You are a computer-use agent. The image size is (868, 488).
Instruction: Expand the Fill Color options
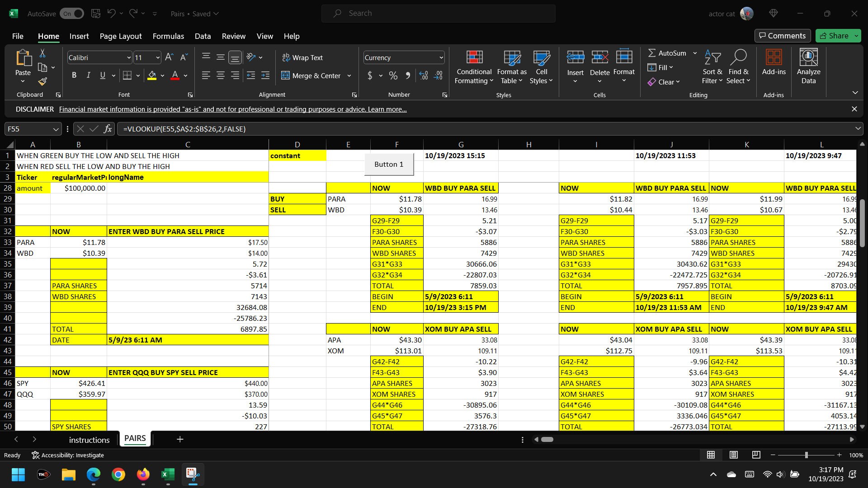(163, 75)
